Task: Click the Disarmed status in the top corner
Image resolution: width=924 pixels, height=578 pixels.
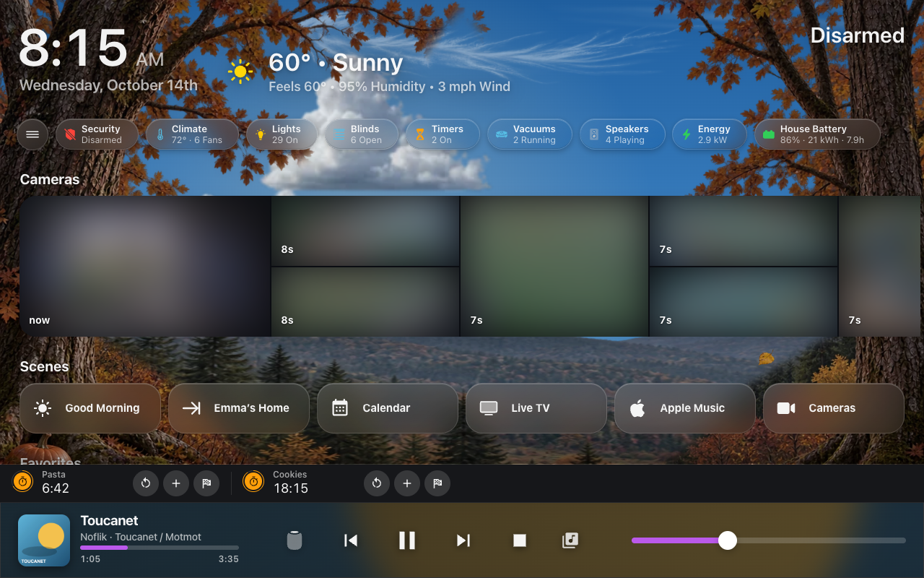Action: tap(857, 35)
